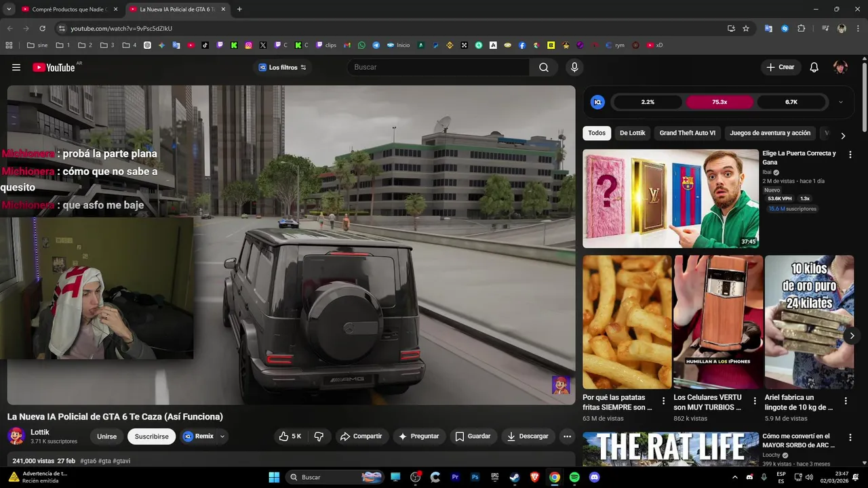Viewport: 868px width, 488px height.
Task: Start voice search with the microphone
Action: point(574,67)
